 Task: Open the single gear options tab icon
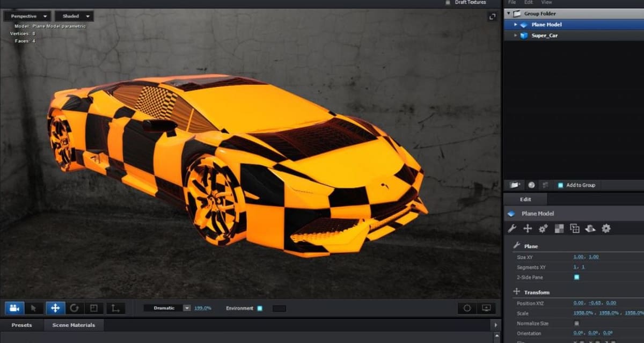[x=606, y=229]
